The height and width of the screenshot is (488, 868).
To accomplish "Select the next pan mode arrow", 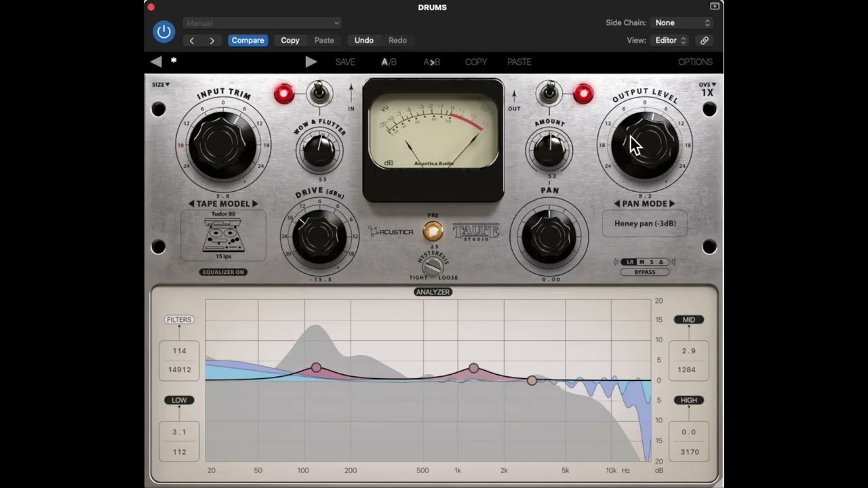I will [x=672, y=203].
